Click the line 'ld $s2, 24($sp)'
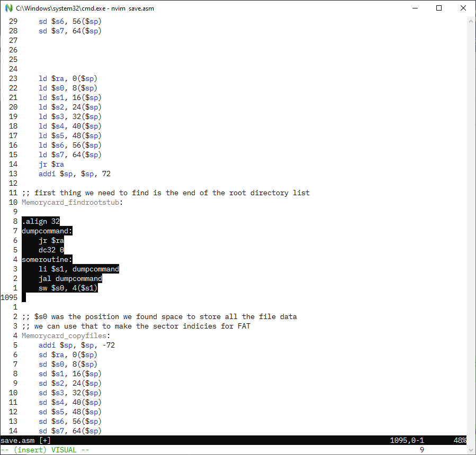Image resolution: width=476 pixels, height=455 pixels. point(70,107)
